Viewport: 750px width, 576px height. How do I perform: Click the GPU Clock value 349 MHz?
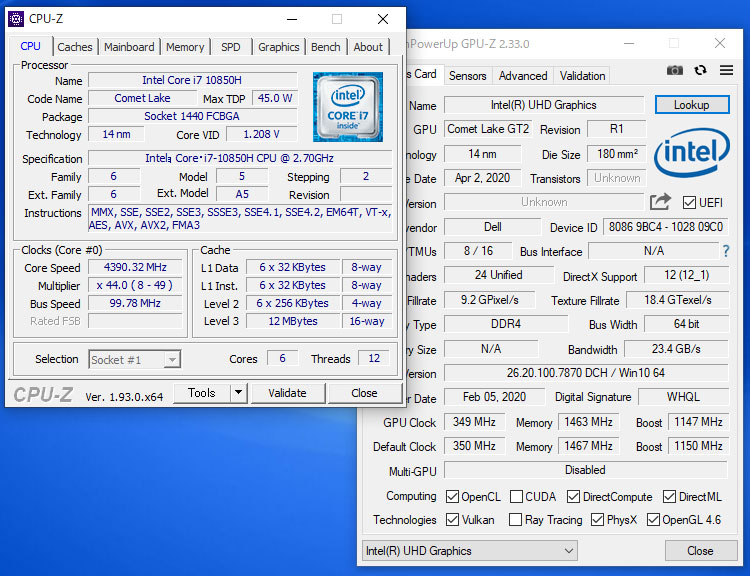474,421
